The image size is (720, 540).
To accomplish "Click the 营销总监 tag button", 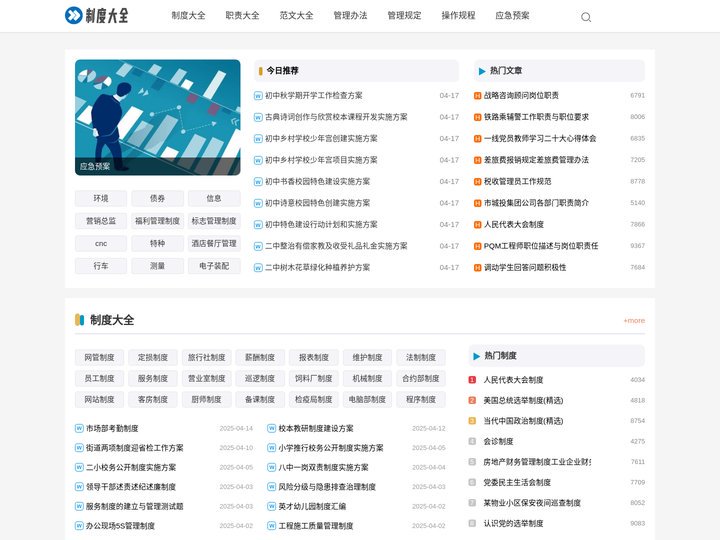I will click(101, 221).
